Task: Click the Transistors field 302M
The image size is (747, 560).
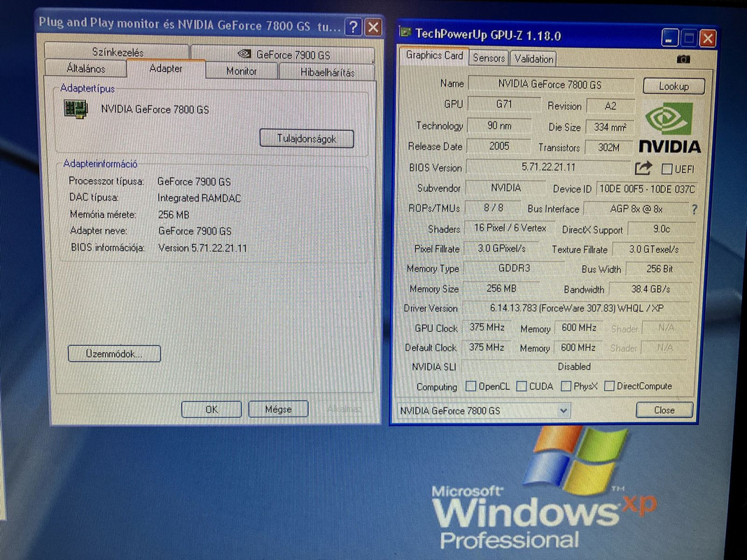Action: tap(609, 148)
